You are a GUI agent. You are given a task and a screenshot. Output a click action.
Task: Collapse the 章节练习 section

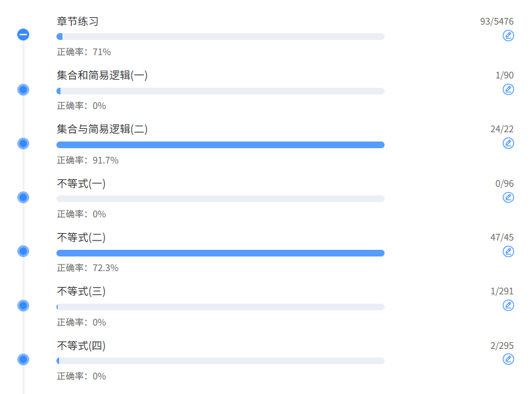23,35
